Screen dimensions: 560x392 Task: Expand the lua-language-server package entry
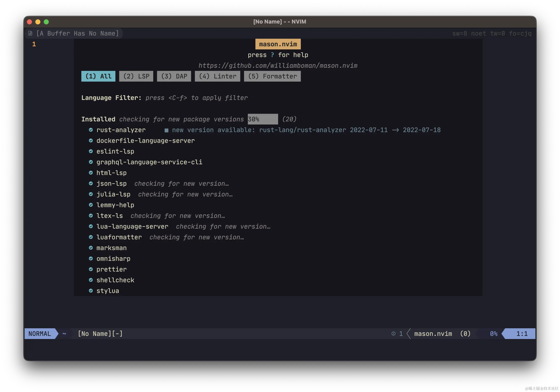(132, 226)
